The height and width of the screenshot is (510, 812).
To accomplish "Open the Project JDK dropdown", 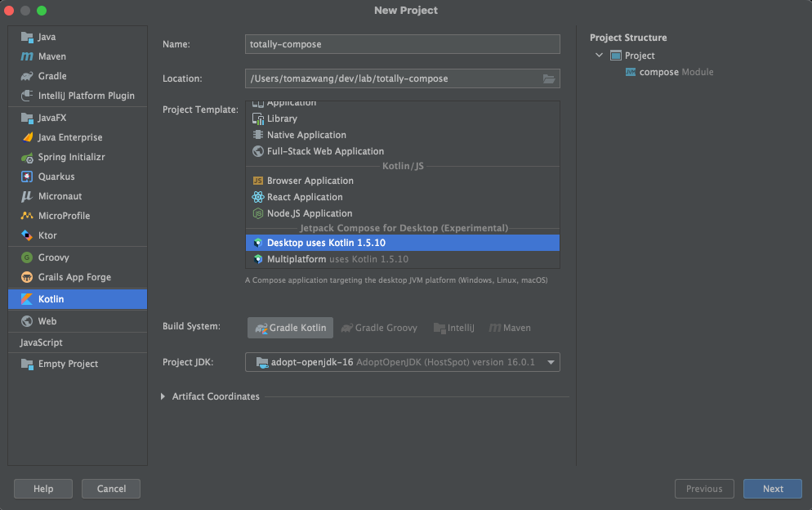I will click(x=551, y=362).
